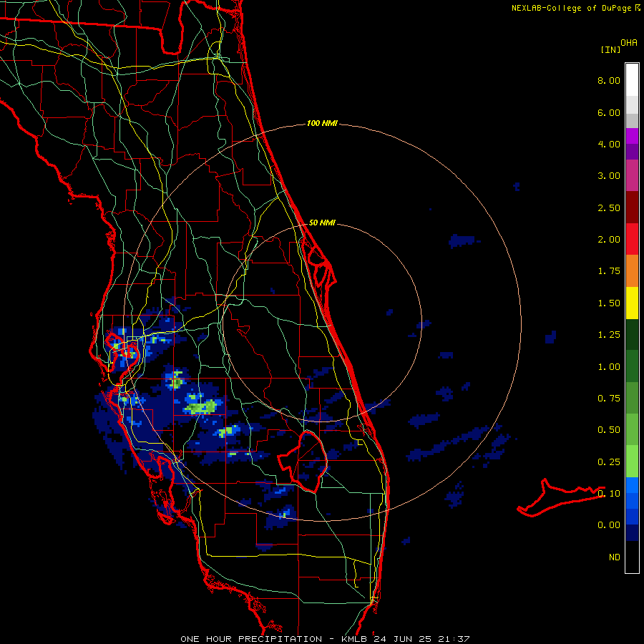
Task: Click the dark red legend swatch
Action: (x=632, y=208)
